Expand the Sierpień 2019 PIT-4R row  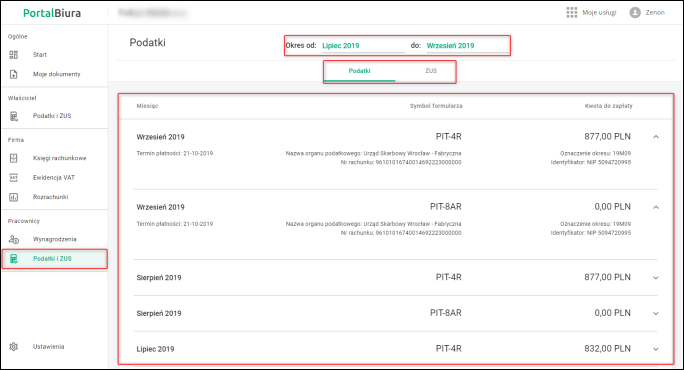(x=656, y=278)
